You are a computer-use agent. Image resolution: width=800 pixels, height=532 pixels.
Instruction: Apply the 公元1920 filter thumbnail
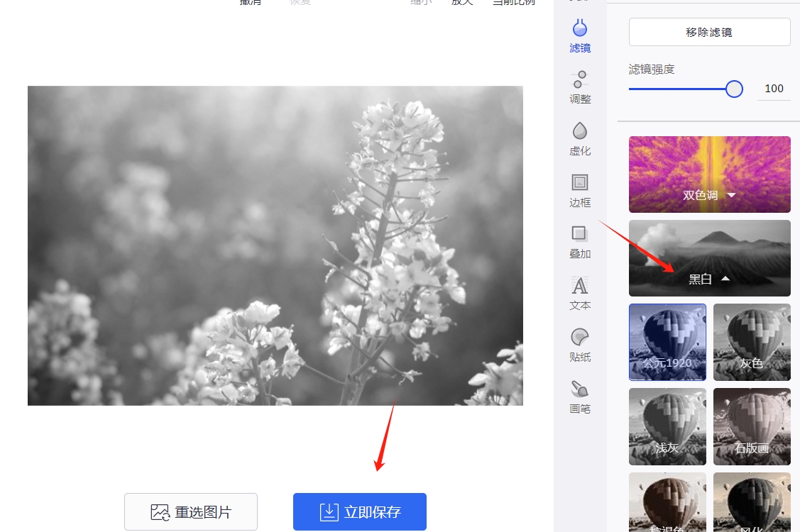point(667,343)
